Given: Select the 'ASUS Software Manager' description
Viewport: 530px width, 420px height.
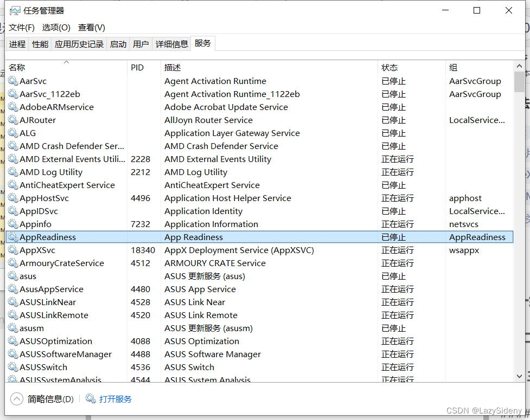Looking at the screenshot, I should pyautogui.click(x=213, y=354).
